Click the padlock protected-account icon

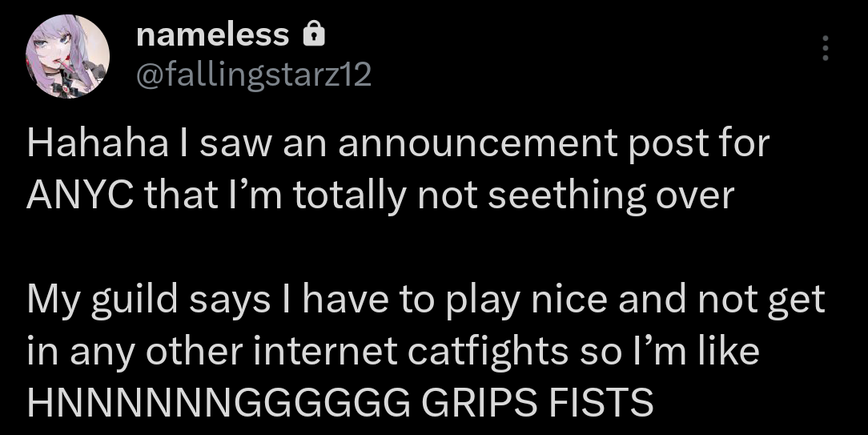coord(313,34)
